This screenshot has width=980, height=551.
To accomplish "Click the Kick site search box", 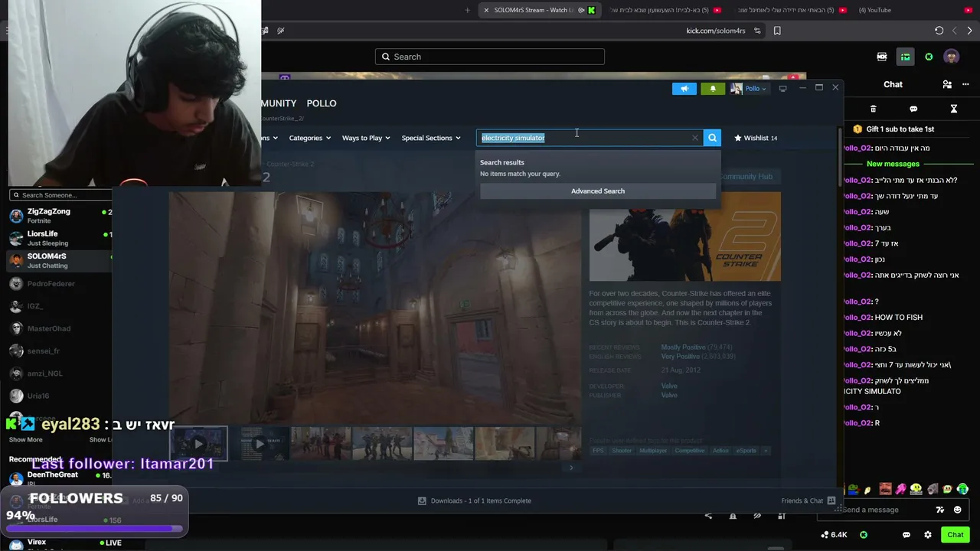I will click(490, 57).
